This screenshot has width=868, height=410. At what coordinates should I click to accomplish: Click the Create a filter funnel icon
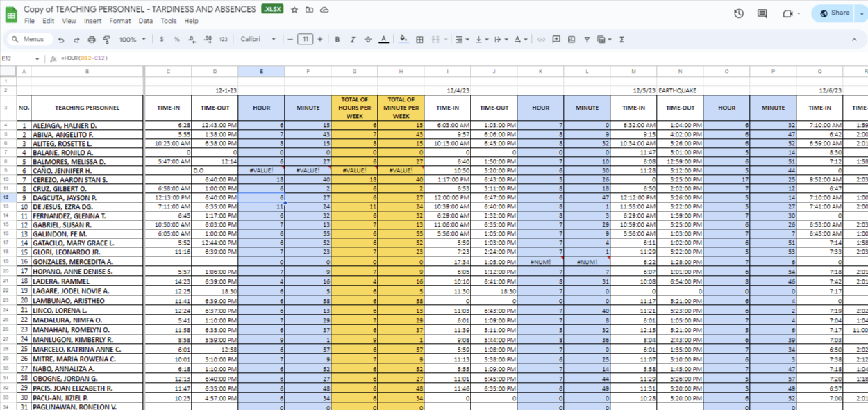[x=587, y=40]
